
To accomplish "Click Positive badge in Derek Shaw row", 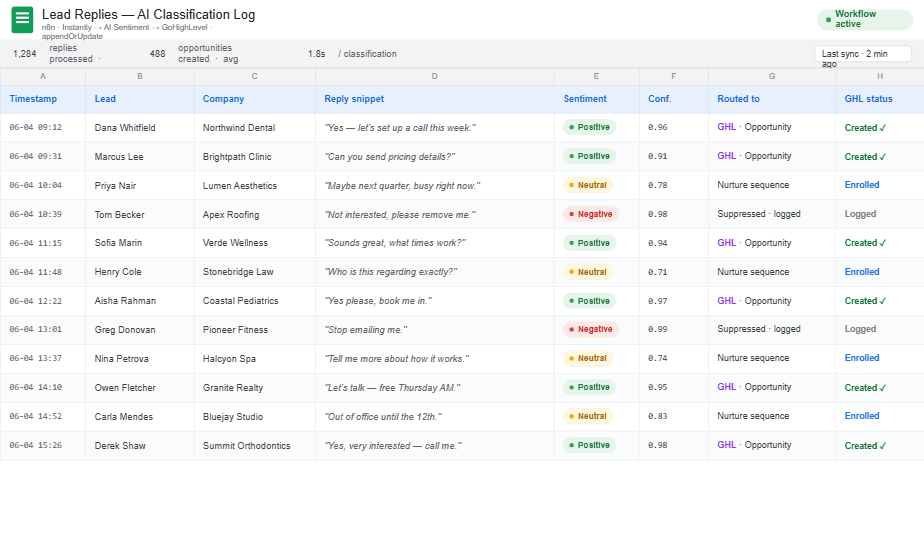I will [x=589, y=445].
